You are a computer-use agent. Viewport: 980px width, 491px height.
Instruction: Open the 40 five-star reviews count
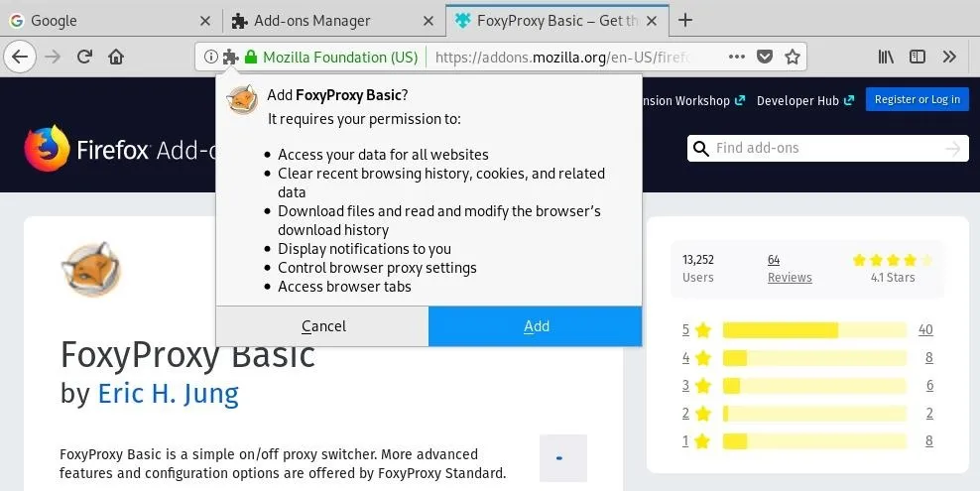(x=925, y=330)
